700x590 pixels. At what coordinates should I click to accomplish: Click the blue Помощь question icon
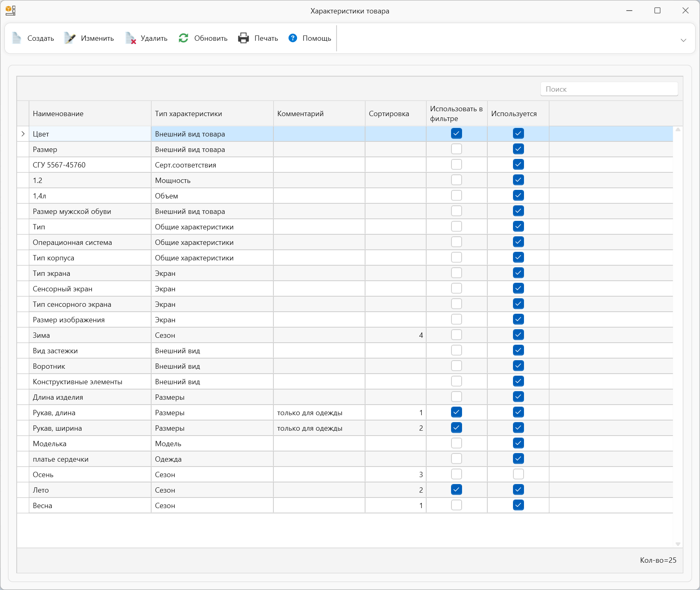pos(293,38)
